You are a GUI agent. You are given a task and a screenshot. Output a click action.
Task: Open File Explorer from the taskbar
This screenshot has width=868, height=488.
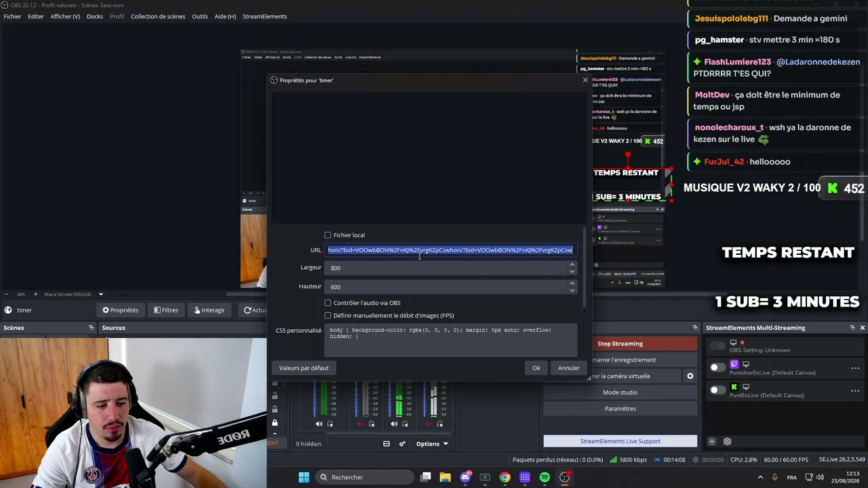click(446, 477)
